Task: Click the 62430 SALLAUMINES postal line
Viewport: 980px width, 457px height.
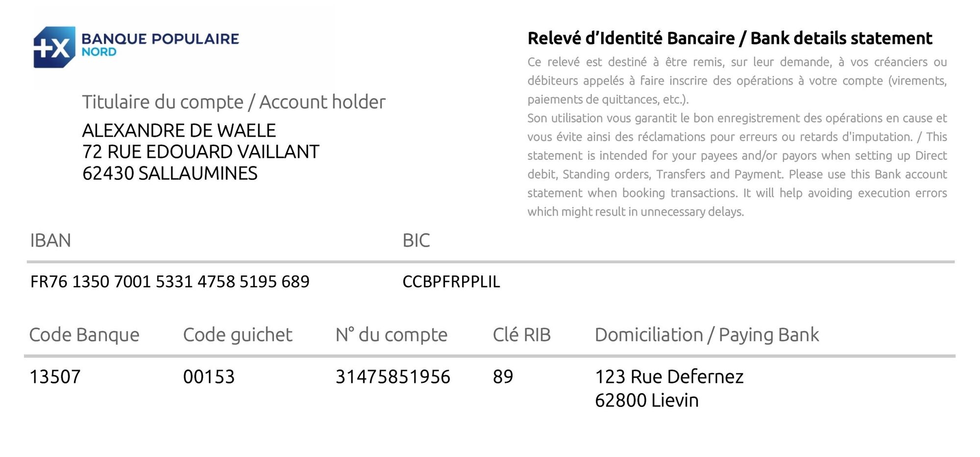Action: (x=170, y=174)
